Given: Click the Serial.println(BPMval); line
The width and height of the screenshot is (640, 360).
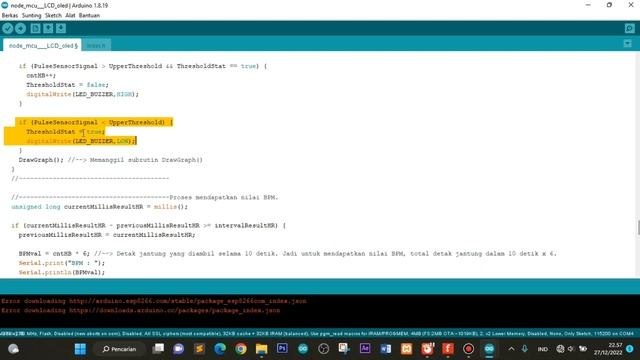Looking at the screenshot, I should tap(62, 272).
